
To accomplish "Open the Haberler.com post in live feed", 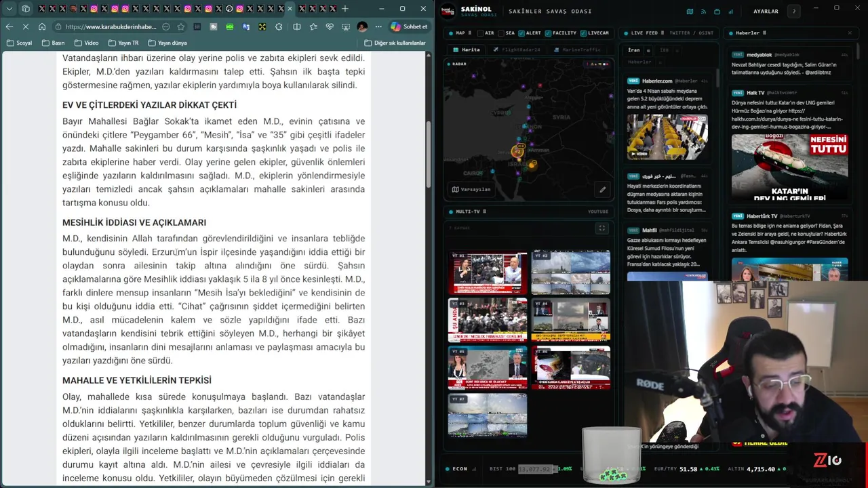I will [667, 119].
